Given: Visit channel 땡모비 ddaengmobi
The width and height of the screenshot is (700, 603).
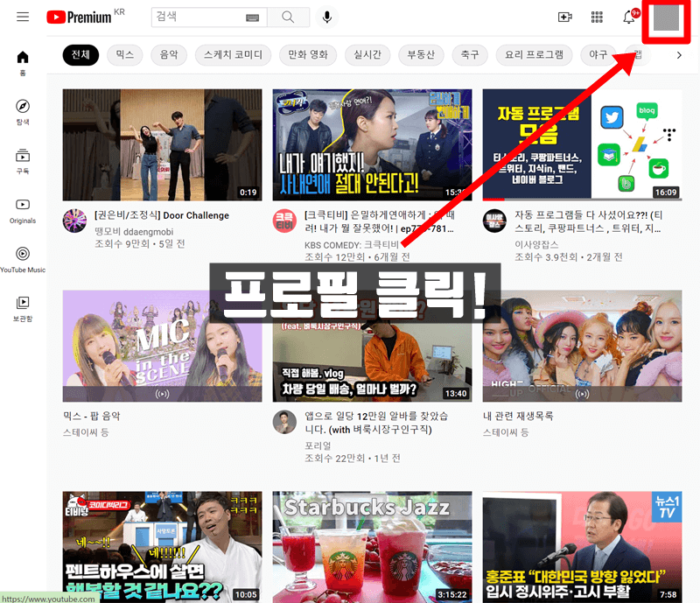Looking at the screenshot, I should point(134,232).
